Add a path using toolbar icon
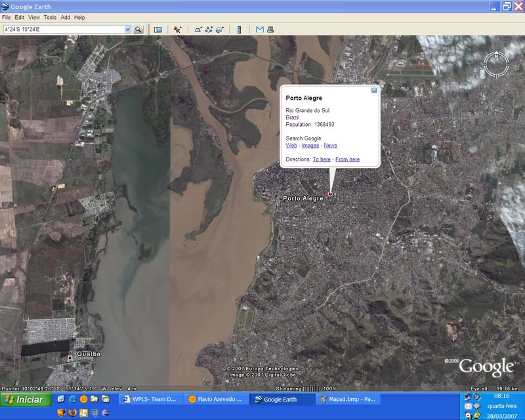The width and height of the screenshot is (525, 420). point(209,30)
